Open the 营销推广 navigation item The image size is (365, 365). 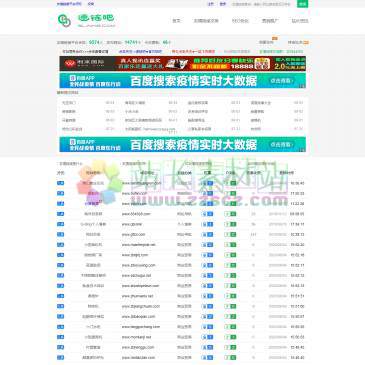pos(270,21)
